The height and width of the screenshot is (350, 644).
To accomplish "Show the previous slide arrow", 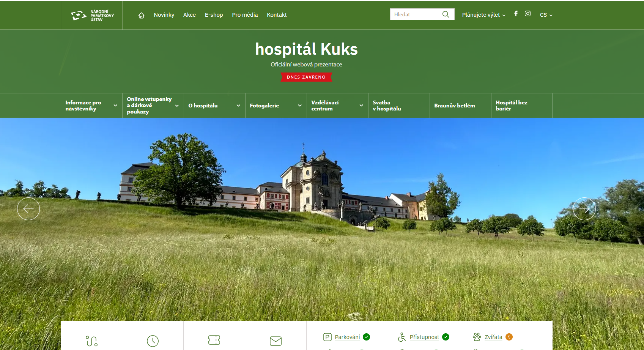I will pos(28,209).
